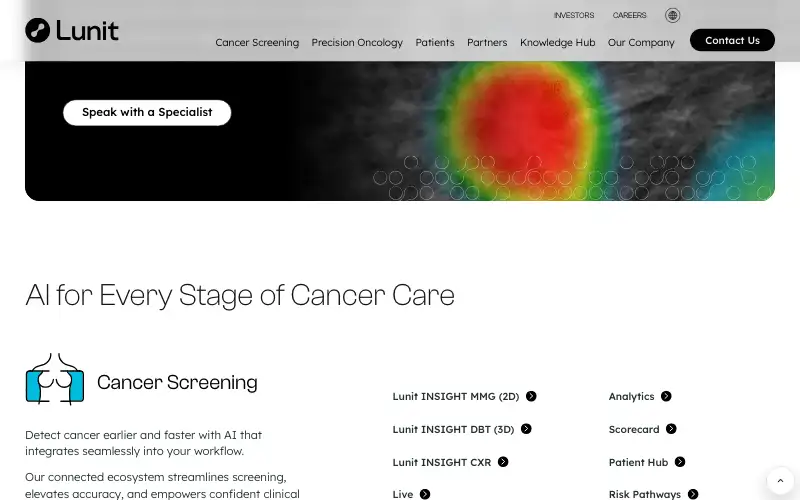Open the Analytics product link

631,396
